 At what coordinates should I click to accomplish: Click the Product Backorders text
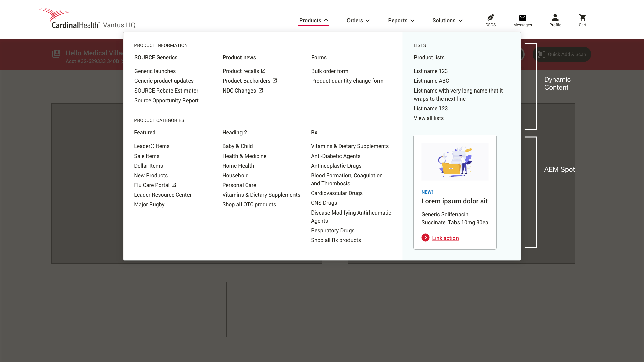(x=247, y=81)
